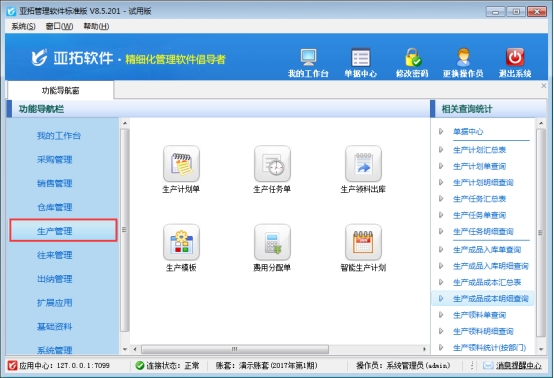Expand the arrow beside 生产领料单查询
554x378 pixels.
(441, 315)
